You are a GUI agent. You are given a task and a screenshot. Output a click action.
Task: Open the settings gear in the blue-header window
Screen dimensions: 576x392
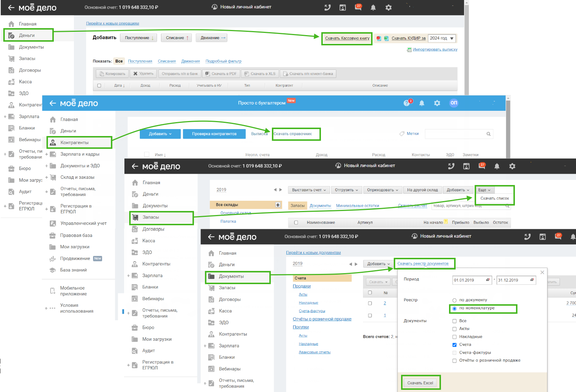437,103
